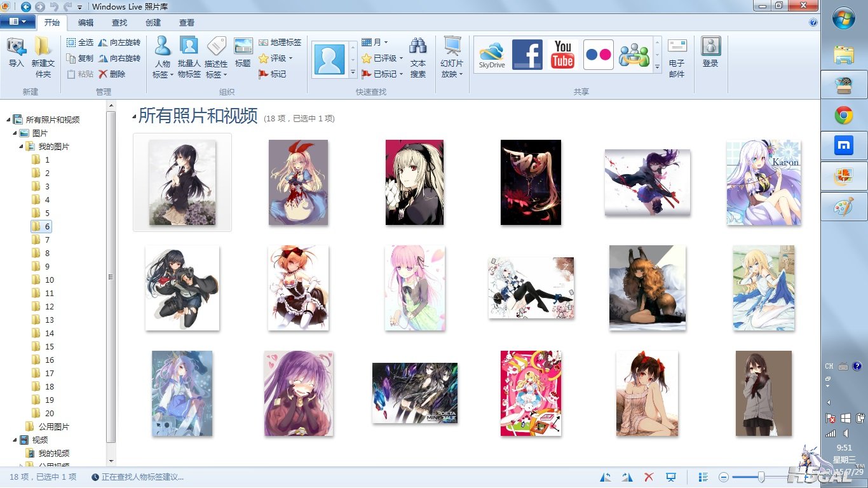
Task: Click the volume speaker tray icon
Action: point(846,433)
